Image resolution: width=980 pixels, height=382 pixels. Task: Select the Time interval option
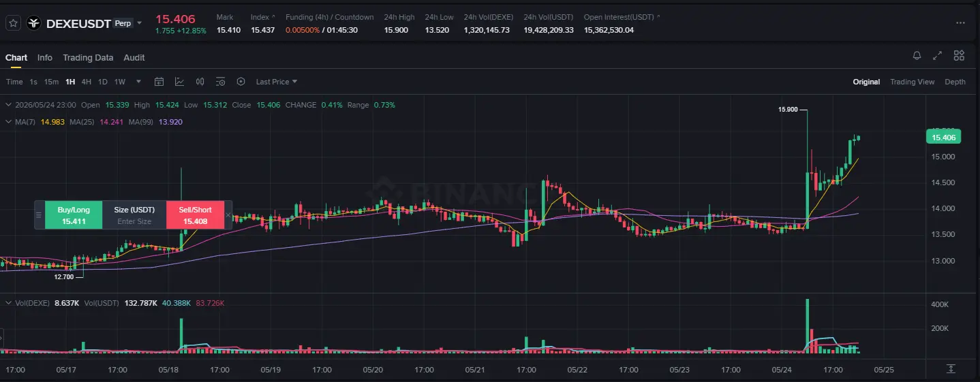click(x=14, y=82)
